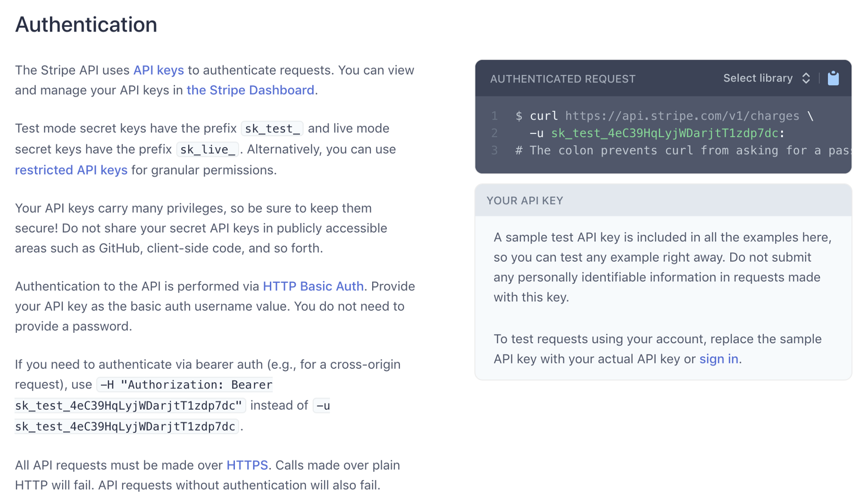
Task: Click the green sk_test API key in code
Action: tap(664, 133)
